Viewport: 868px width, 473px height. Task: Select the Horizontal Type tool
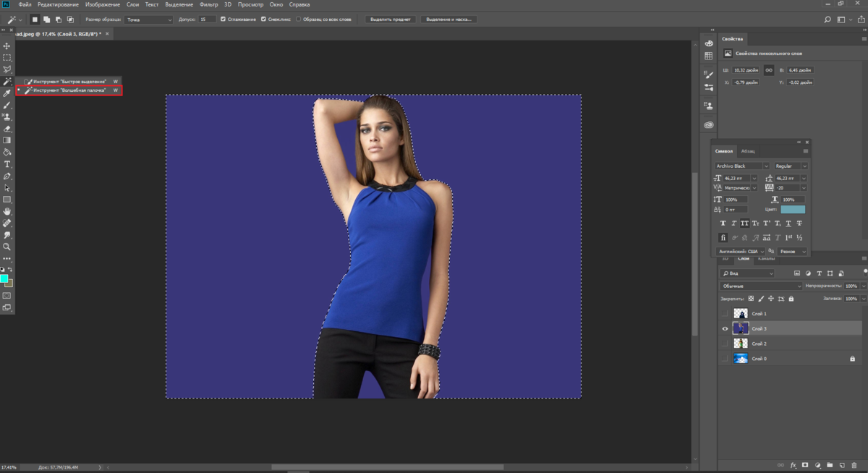click(7, 164)
